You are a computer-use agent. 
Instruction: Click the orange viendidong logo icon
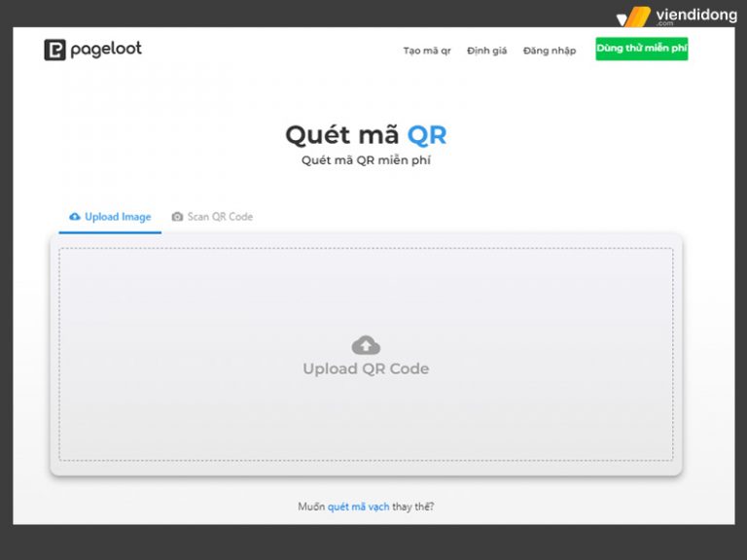coord(633,17)
